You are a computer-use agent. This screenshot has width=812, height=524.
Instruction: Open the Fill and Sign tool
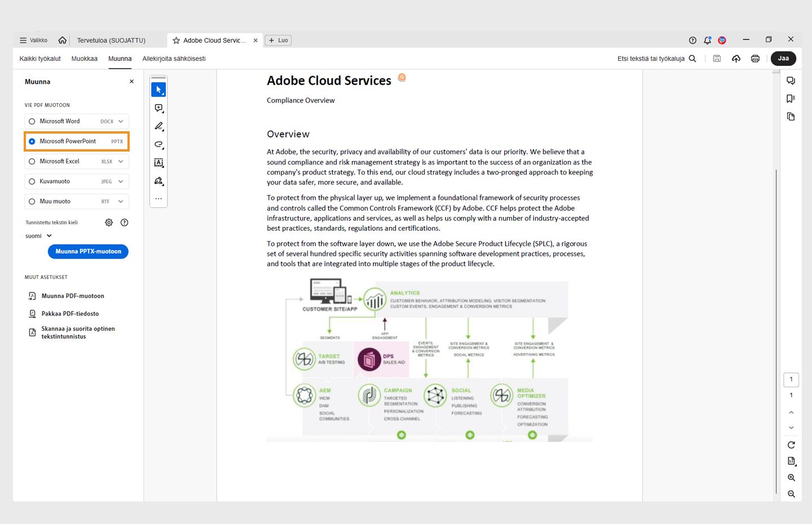point(158,181)
